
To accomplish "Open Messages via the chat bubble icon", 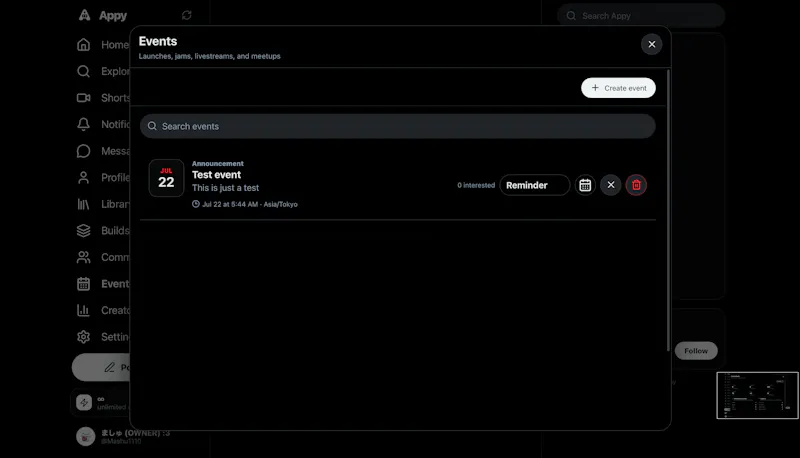I will coord(84,151).
